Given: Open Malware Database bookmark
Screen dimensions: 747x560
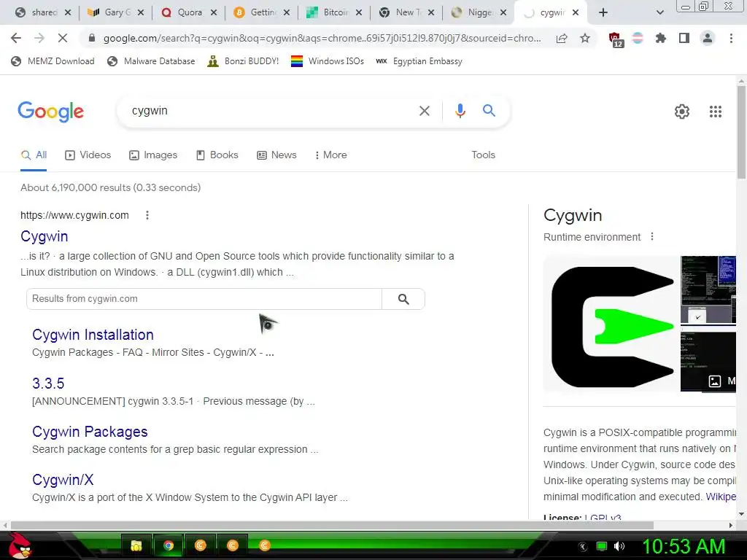Looking at the screenshot, I should point(152,61).
